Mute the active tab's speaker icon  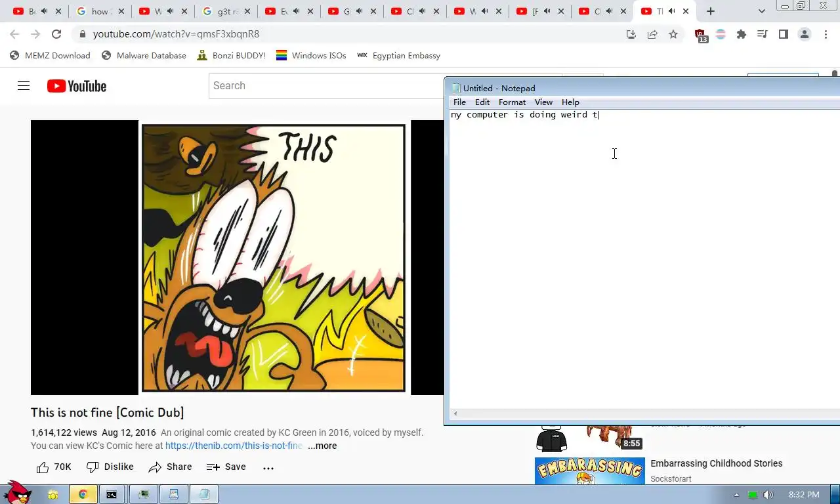pyautogui.click(x=672, y=11)
